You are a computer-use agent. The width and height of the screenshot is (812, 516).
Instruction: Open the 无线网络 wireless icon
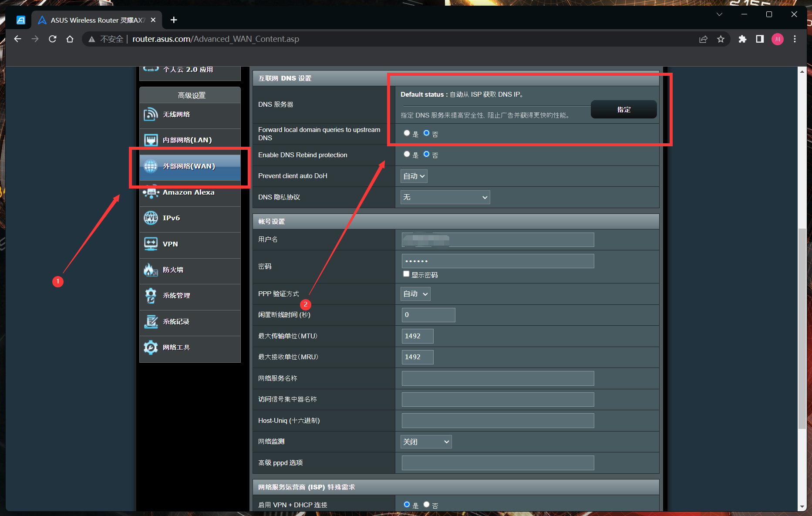pos(151,114)
